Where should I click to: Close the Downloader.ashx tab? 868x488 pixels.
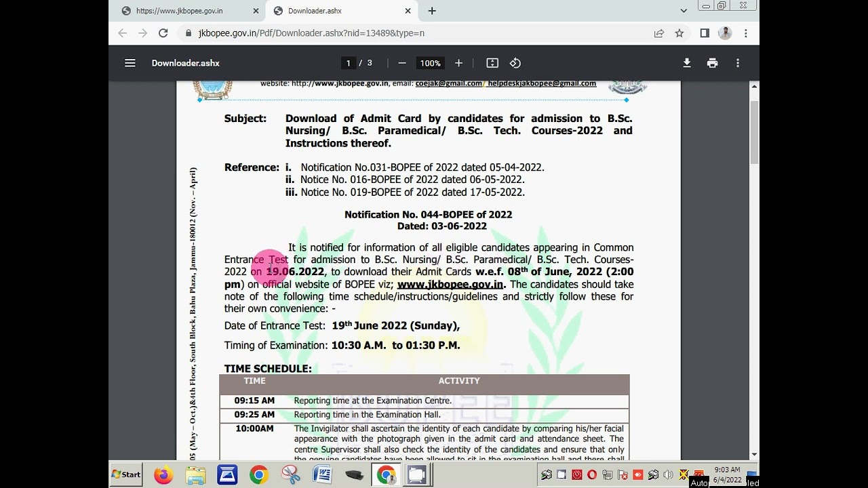point(408,11)
